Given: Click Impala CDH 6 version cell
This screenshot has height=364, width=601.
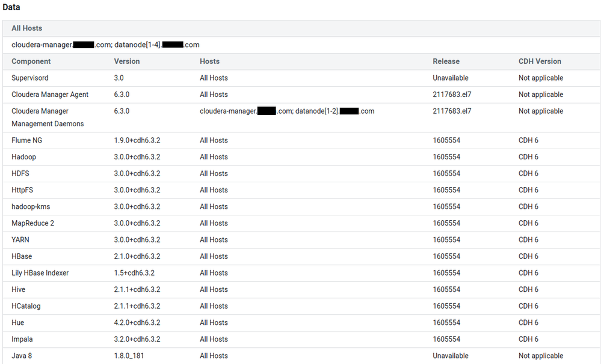Looking at the screenshot, I should point(528,339).
